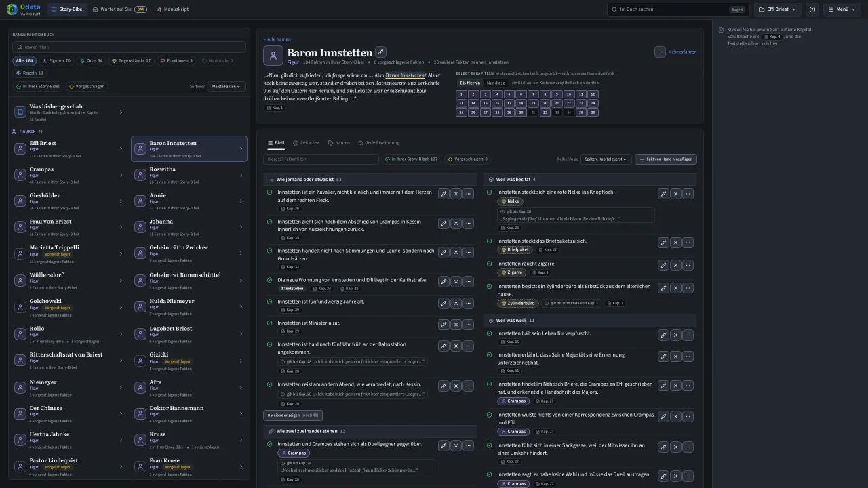Toggle the facts filter 'Vorgeschlagen 0'
This screenshot has height=488, width=868.
468,159
